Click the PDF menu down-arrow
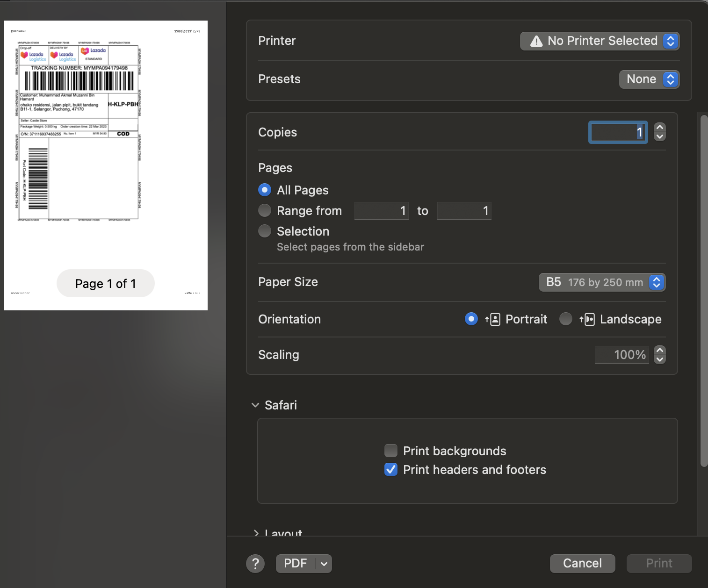Viewport: 708px width, 588px height. 324,564
